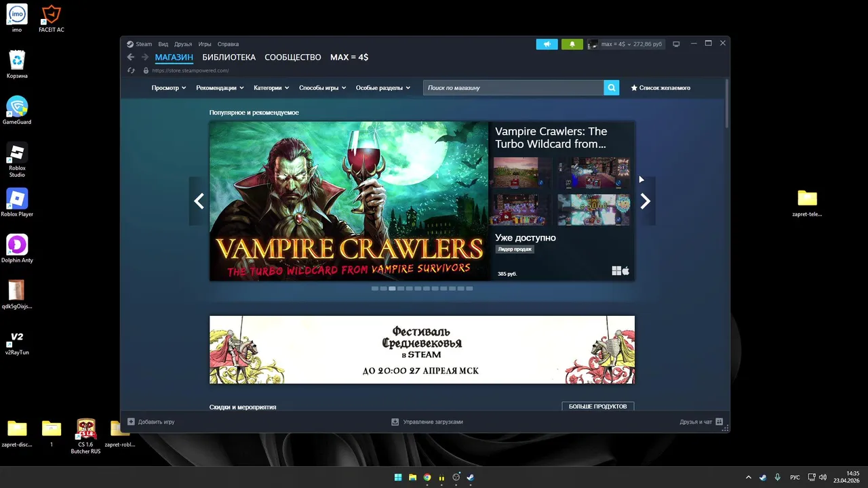Open Windows Start menu on taskbar
The width and height of the screenshot is (868, 488).
398,477
